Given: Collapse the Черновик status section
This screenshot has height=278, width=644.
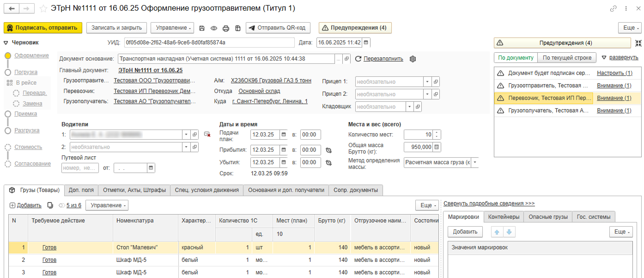Looking at the screenshot, I should pyautogui.click(x=6, y=43).
